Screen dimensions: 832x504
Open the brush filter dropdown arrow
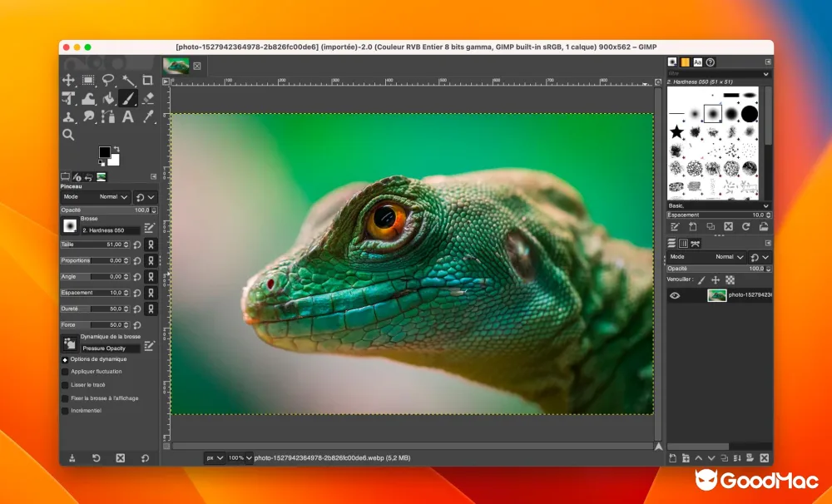point(765,74)
